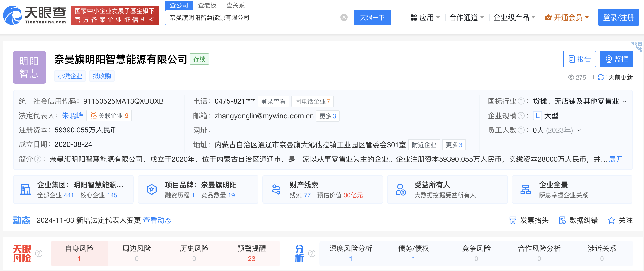Toggle 关注 star to follow company

tap(611, 220)
